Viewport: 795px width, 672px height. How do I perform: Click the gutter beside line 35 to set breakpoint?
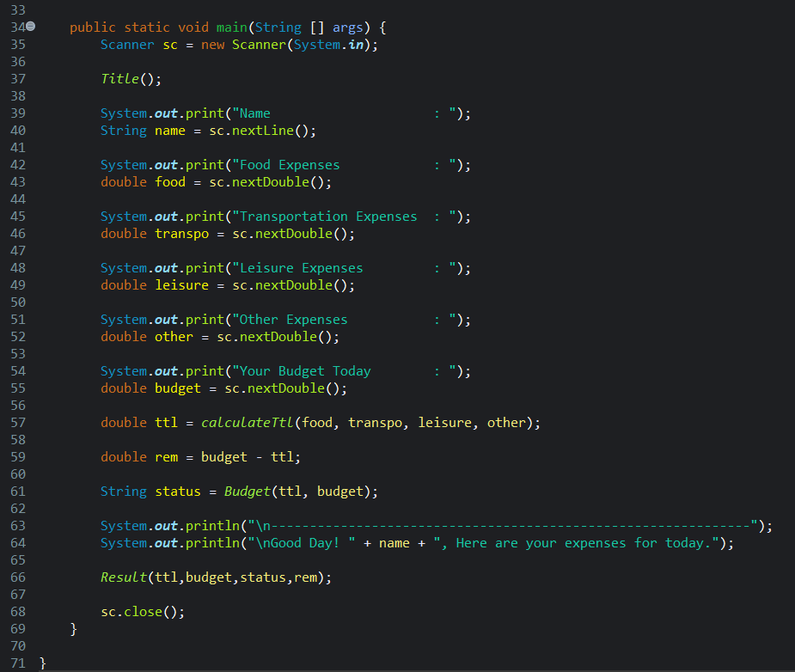[x=7, y=44]
